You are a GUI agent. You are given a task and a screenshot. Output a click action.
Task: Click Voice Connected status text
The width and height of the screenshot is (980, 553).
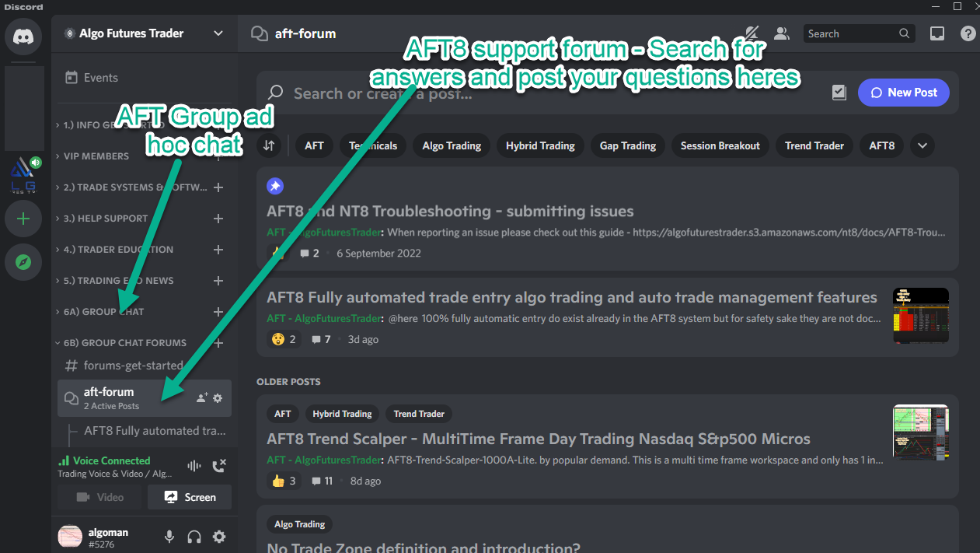pos(111,460)
